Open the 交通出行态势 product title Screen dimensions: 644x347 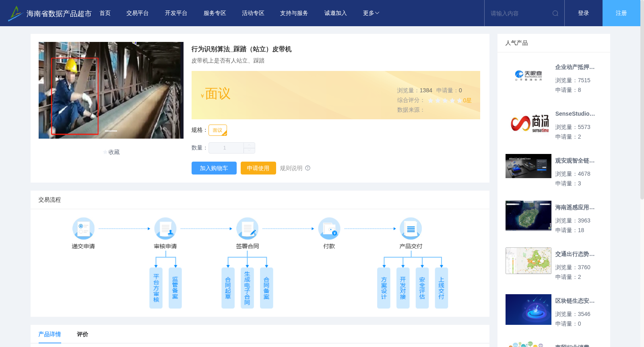click(x=575, y=254)
